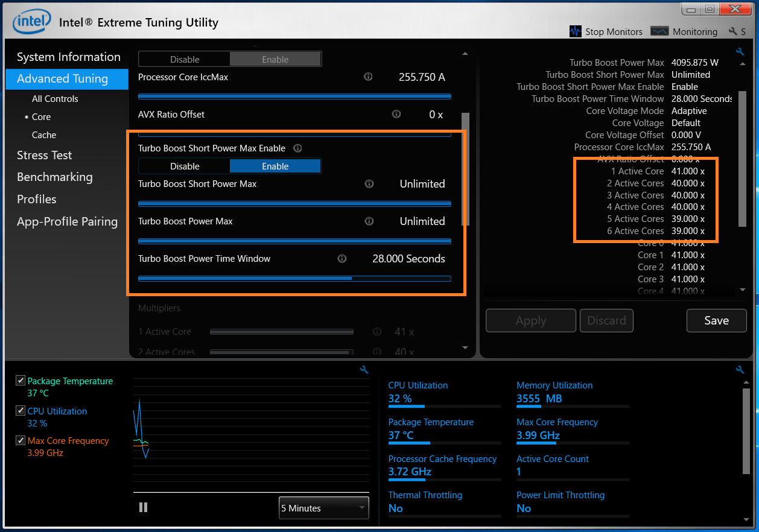Viewport: 759px width, 532px height.
Task: Open Benchmarking section
Action: click(x=55, y=177)
